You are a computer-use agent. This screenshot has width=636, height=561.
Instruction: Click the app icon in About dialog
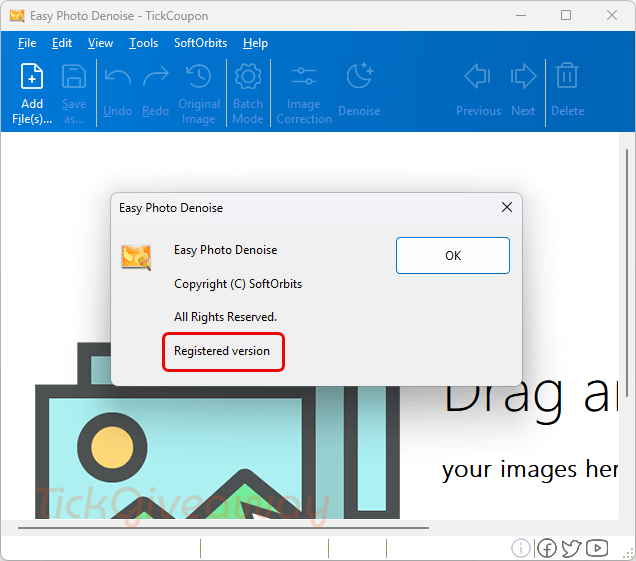point(136,257)
